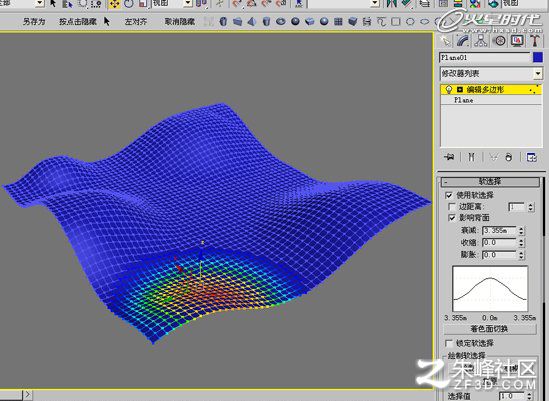Open the Utilities hammer icon

pyautogui.click(x=534, y=41)
